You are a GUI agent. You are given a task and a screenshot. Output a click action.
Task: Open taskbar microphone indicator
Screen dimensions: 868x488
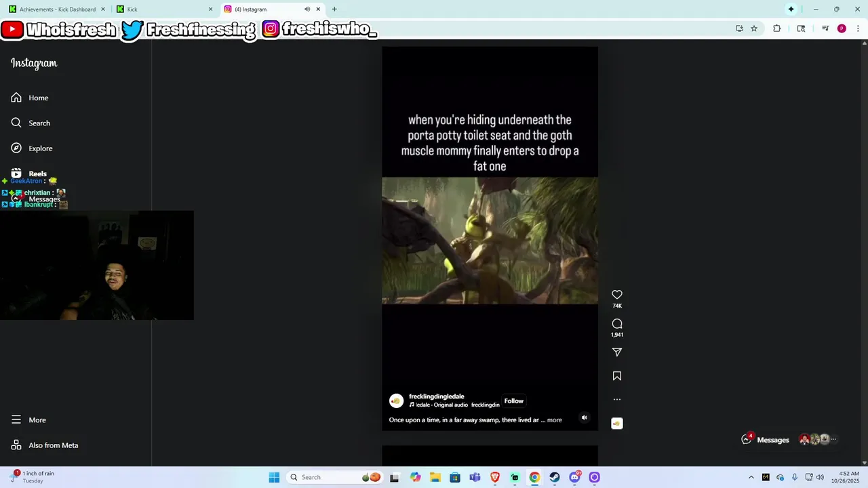point(794,477)
